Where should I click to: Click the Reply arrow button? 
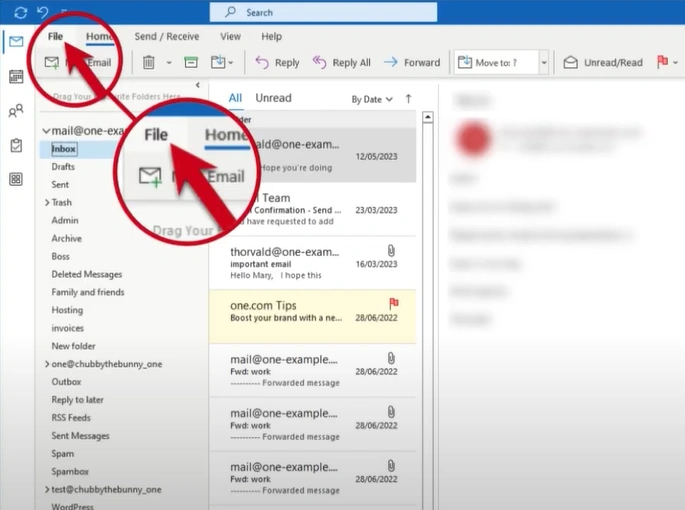(x=277, y=62)
